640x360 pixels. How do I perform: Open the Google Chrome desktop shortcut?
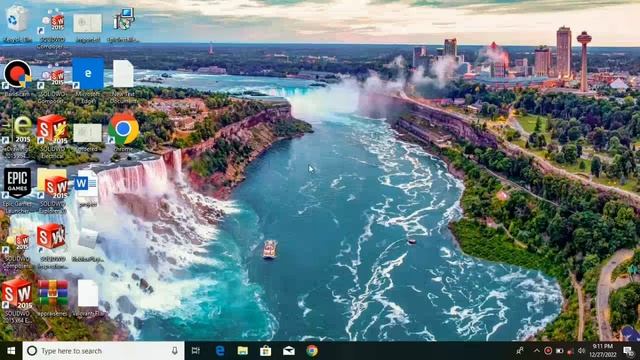[x=123, y=129]
